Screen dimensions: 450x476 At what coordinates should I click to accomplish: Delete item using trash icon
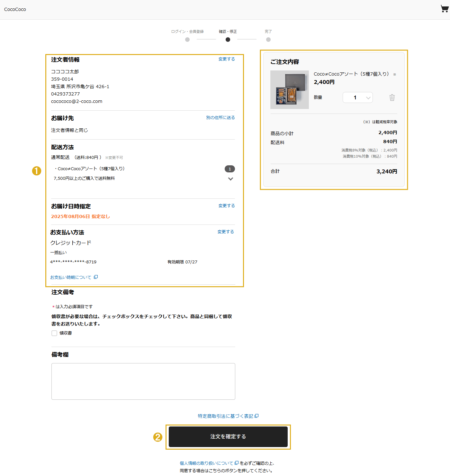[x=392, y=97]
